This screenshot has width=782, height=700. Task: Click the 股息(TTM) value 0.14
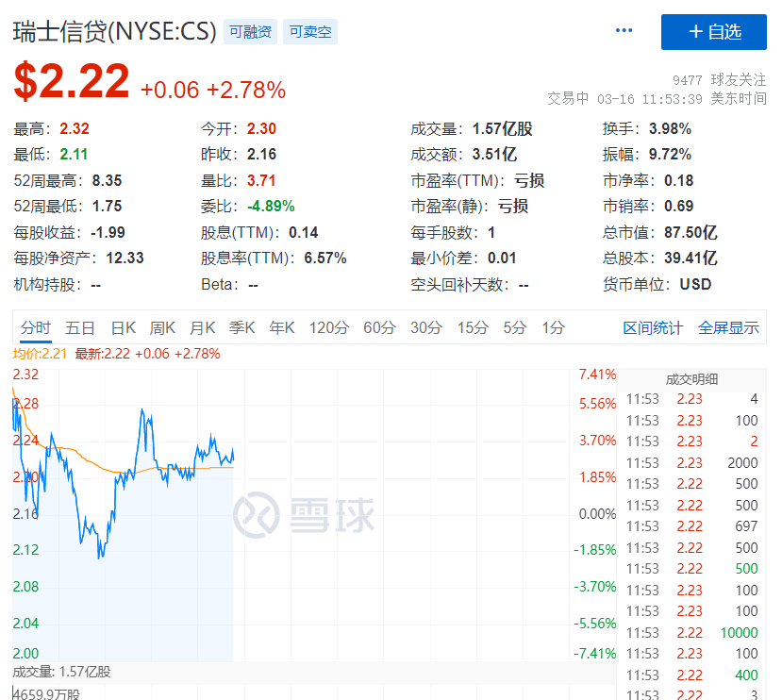(x=303, y=232)
